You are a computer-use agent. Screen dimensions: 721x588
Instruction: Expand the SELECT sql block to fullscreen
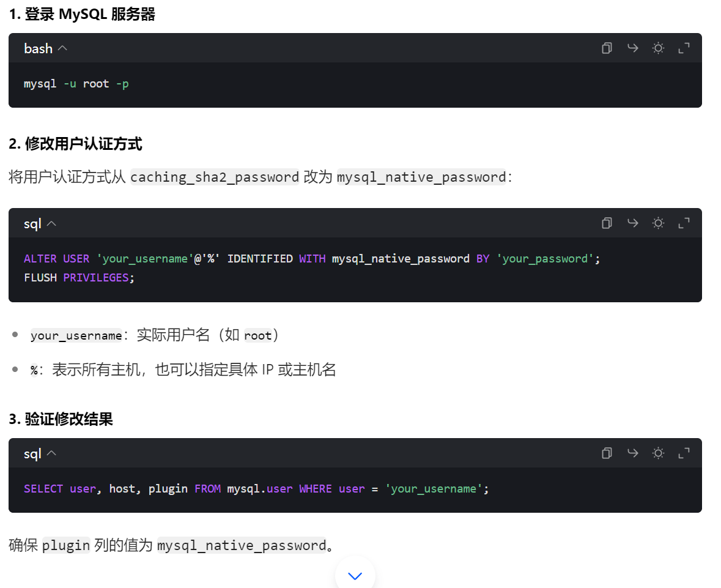pyautogui.click(x=684, y=453)
